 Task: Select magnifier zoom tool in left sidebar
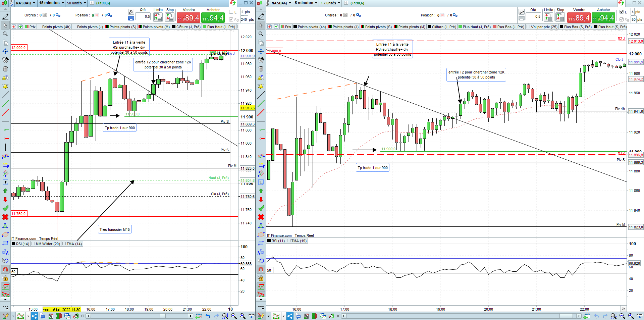(x=5, y=34)
